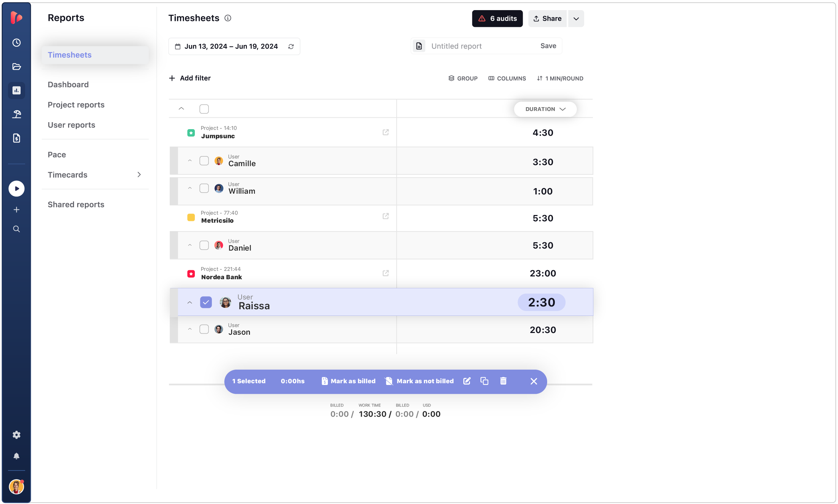Click the refresh icon beside date range
Screen dimensions: 838x504
(x=291, y=46)
